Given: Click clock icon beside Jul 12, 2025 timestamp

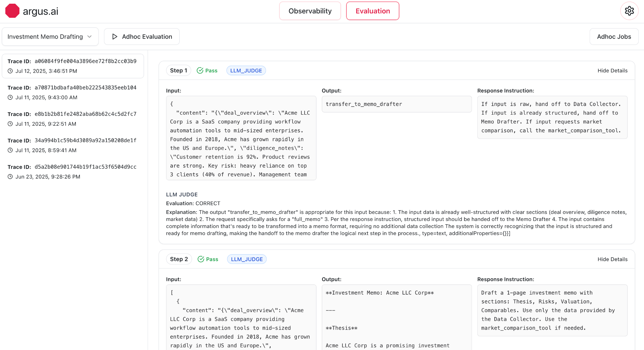Looking at the screenshot, I should point(10,71).
